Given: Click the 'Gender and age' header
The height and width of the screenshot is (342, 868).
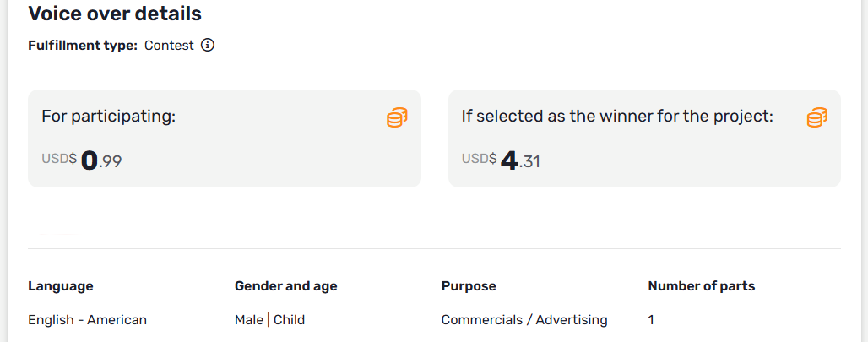Looking at the screenshot, I should click(285, 286).
